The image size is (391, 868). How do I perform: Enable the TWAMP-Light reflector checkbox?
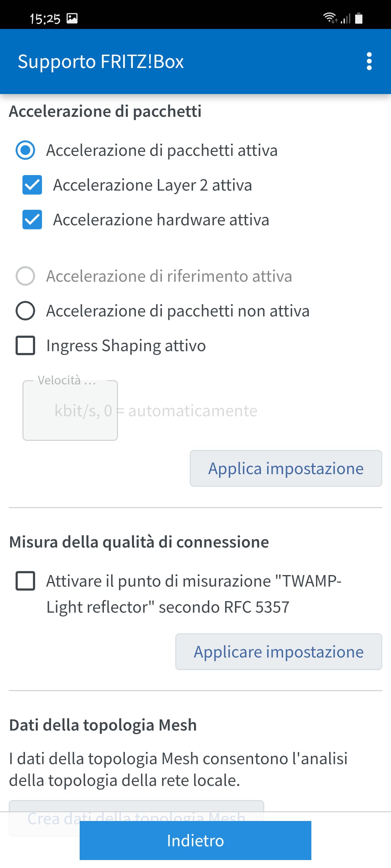25,581
